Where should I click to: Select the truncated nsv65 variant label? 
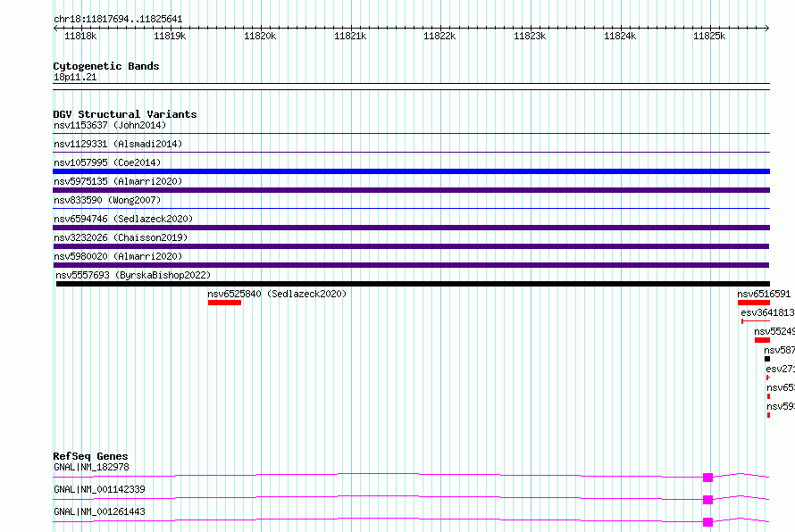click(781, 387)
